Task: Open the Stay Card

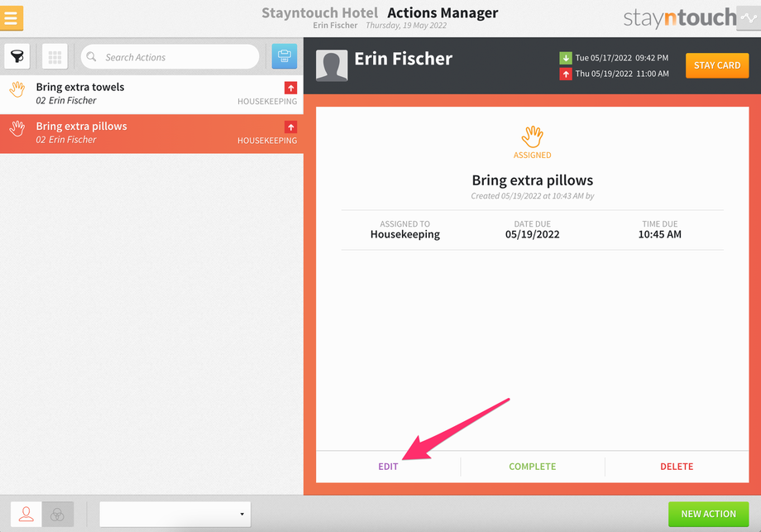Action: tap(717, 65)
